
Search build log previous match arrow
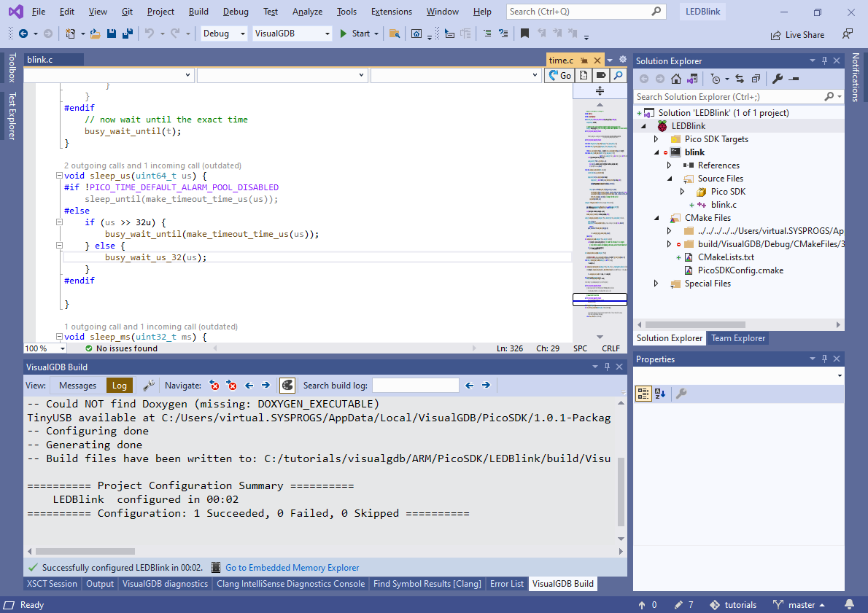pyautogui.click(x=470, y=385)
